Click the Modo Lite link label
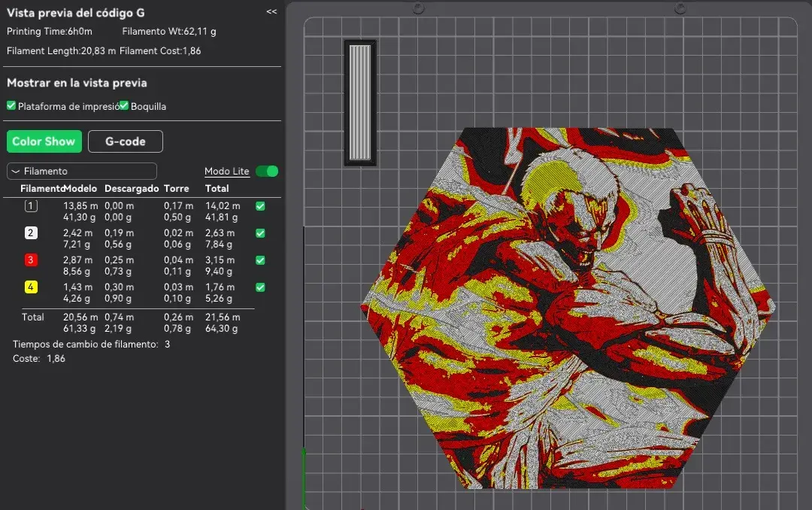Image resolution: width=812 pixels, height=510 pixels. tap(227, 171)
